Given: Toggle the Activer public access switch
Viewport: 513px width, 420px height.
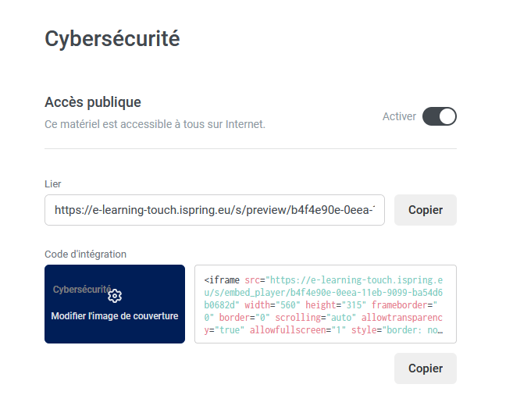Looking at the screenshot, I should (439, 116).
